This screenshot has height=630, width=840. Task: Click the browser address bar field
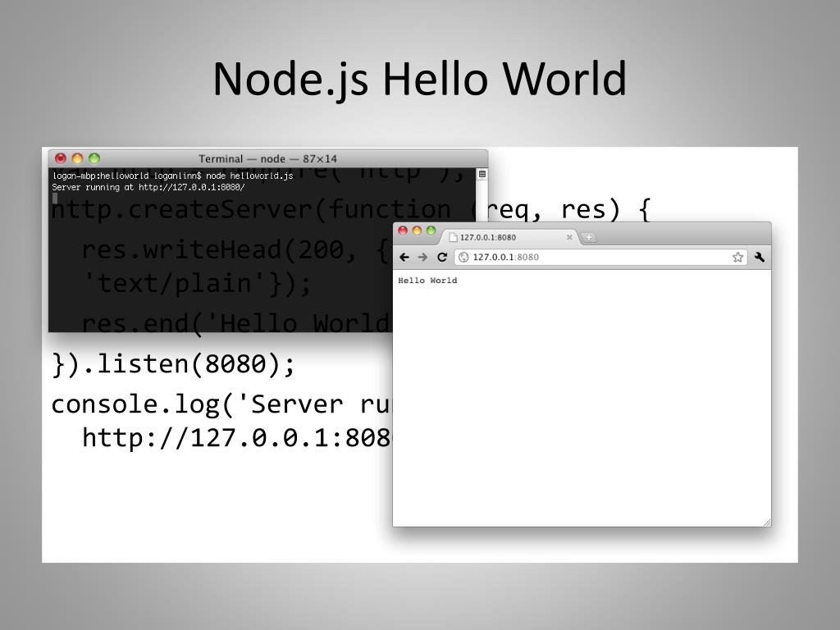coord(600,257)
